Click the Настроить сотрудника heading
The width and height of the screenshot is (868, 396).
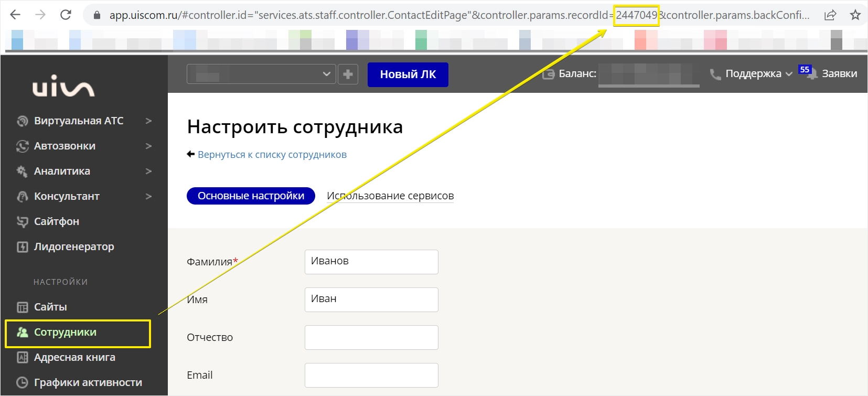295,127
